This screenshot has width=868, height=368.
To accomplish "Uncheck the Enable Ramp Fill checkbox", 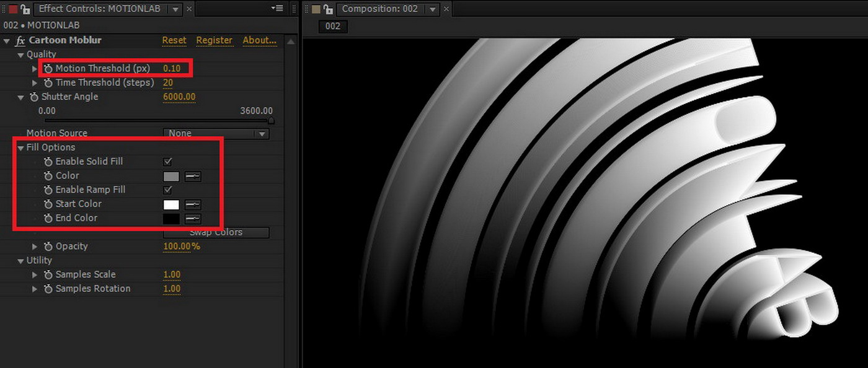I will tap(167, 190).
